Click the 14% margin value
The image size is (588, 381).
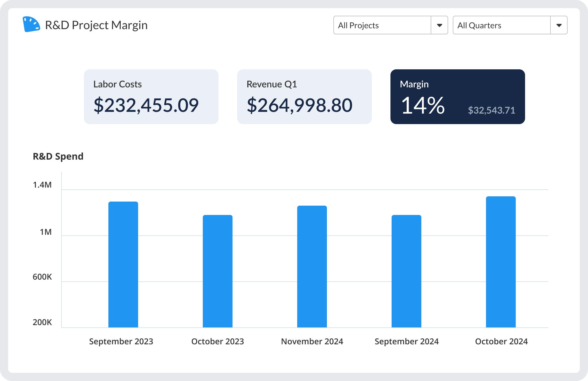pyautogui.click(x=422, y=105)
